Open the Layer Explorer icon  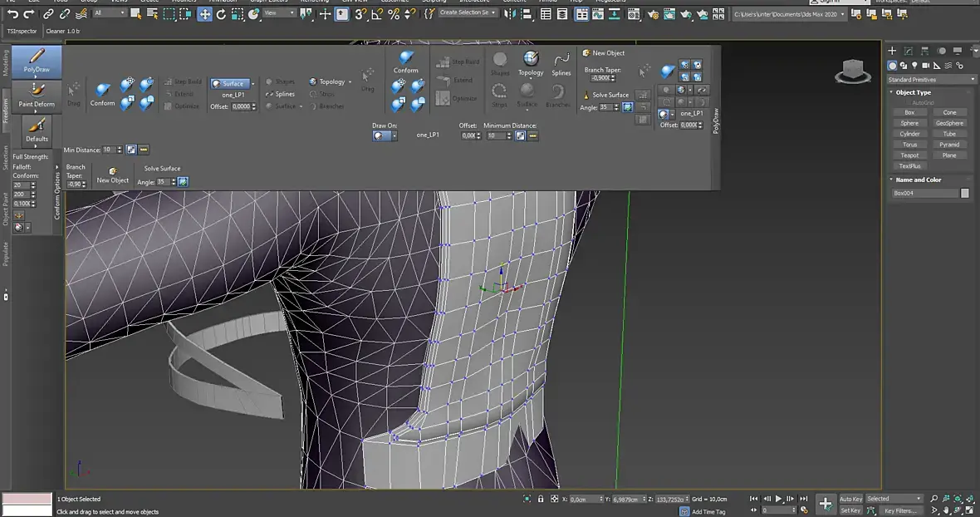pyautogui.click(x=562, y=14)
